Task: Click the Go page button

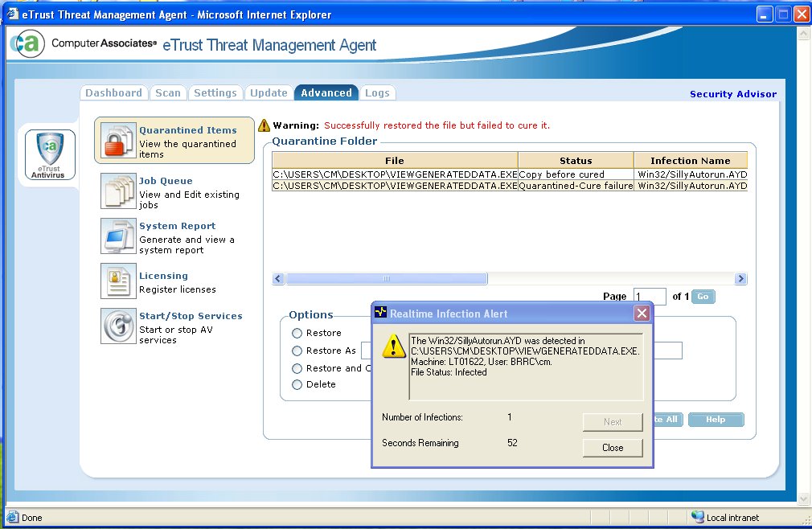Action: 703,297
